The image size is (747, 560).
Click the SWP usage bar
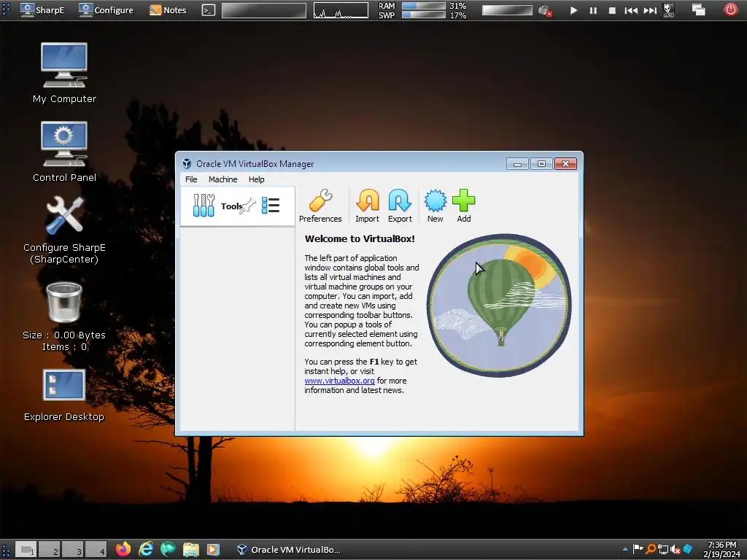click(x=424, y=15)
